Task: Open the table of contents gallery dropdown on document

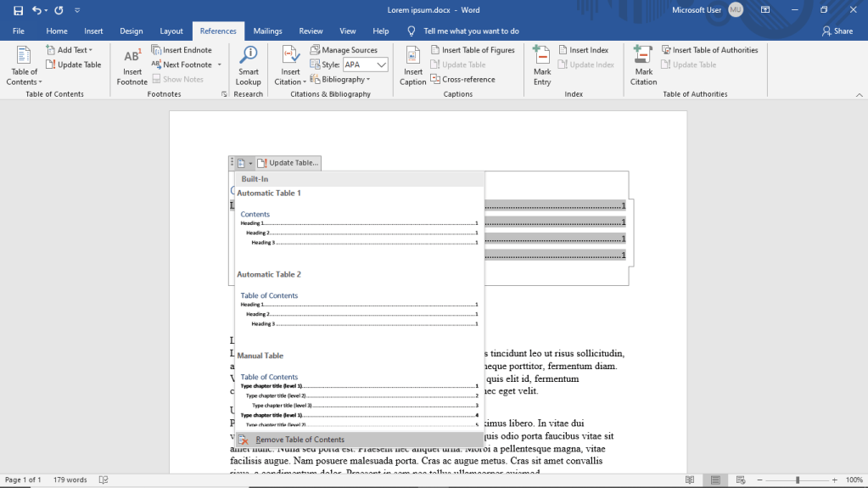Action: (244, 163)
